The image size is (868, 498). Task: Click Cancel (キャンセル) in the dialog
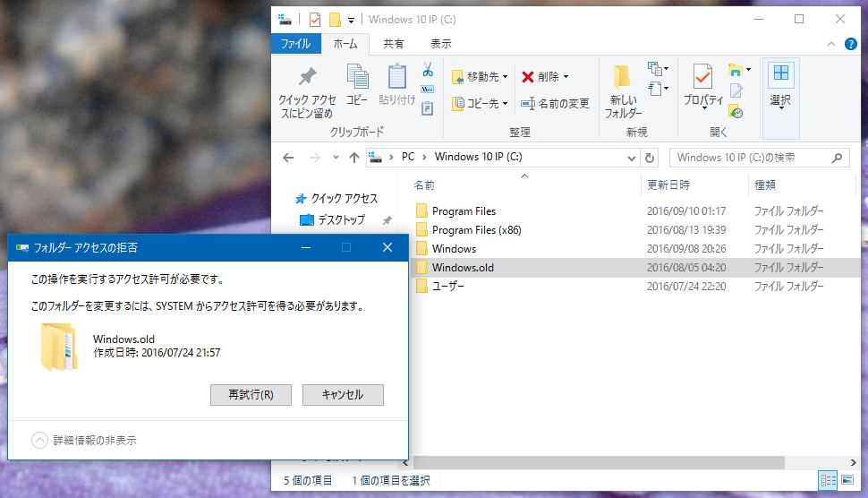[x=343, y=395]
